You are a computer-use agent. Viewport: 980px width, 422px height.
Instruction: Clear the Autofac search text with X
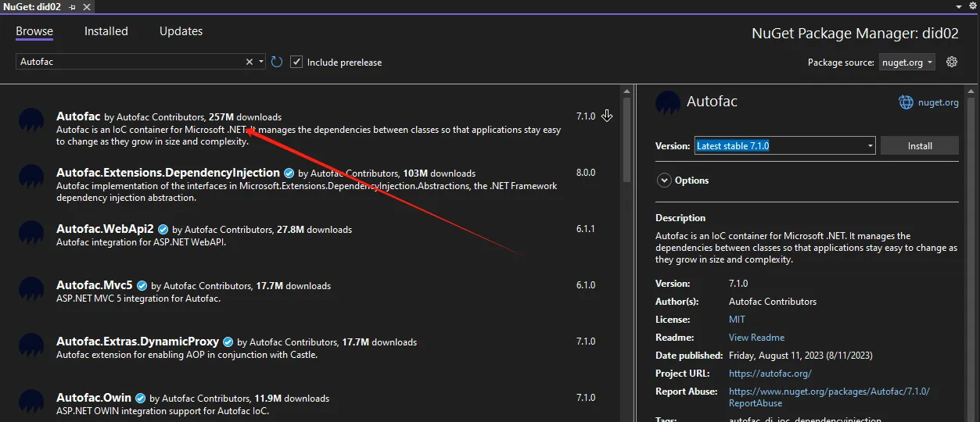click(249, 62)
